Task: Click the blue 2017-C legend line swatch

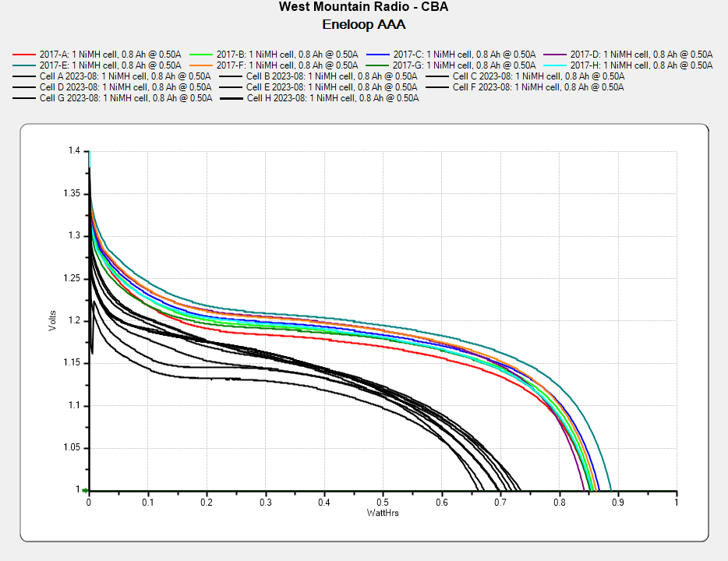Action: click(379, 55)
